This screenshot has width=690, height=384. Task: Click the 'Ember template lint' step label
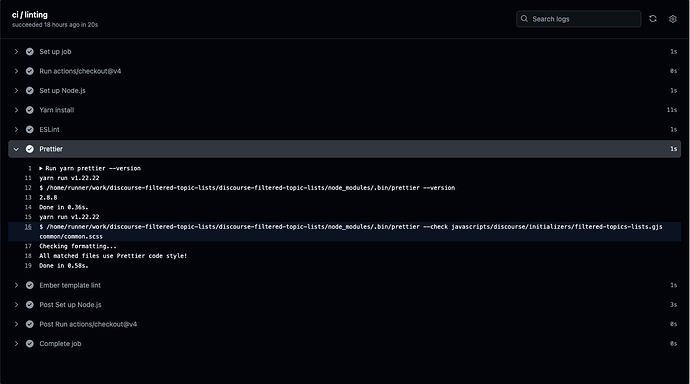click(x=70, y=285)
